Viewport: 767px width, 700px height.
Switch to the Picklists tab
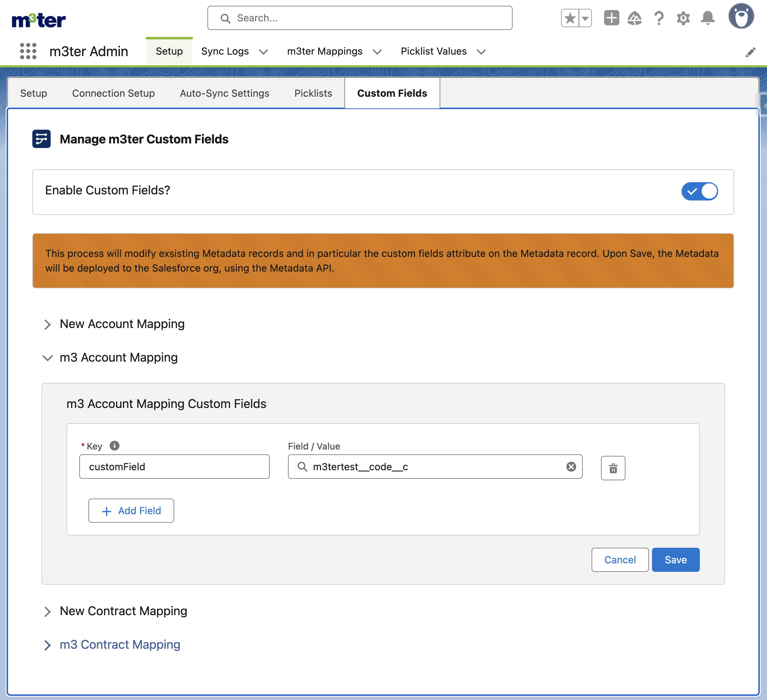[x=313, y=93]
